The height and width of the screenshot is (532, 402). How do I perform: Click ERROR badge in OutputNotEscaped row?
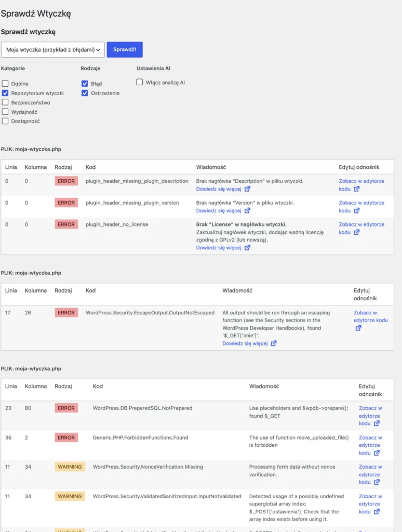coord(66,313)
